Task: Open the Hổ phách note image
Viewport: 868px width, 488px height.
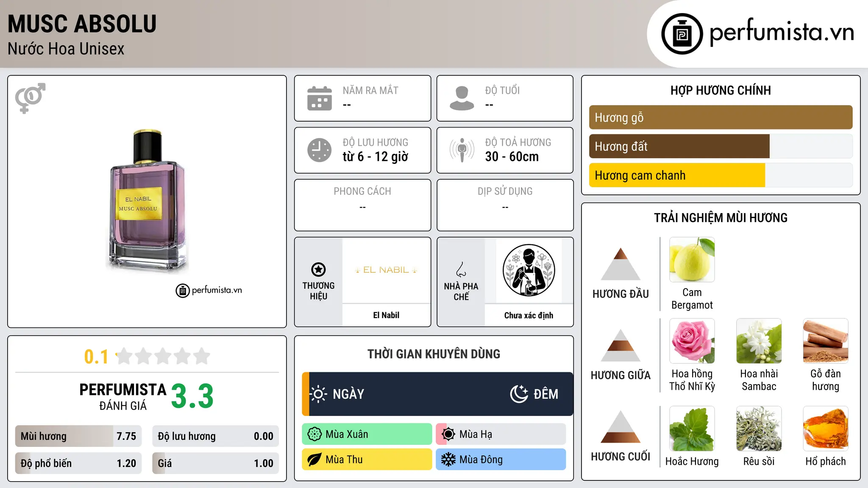Action: 826,429
